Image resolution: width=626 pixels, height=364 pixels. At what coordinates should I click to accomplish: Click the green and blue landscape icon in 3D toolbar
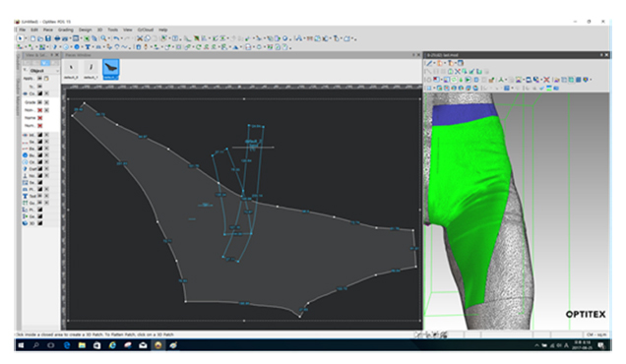point(549,88)
